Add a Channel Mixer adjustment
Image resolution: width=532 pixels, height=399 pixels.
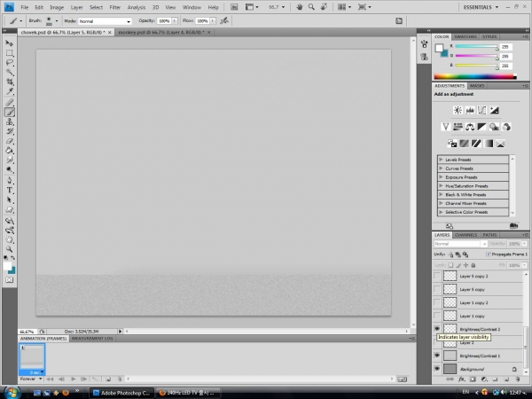[x=506, y=127]
